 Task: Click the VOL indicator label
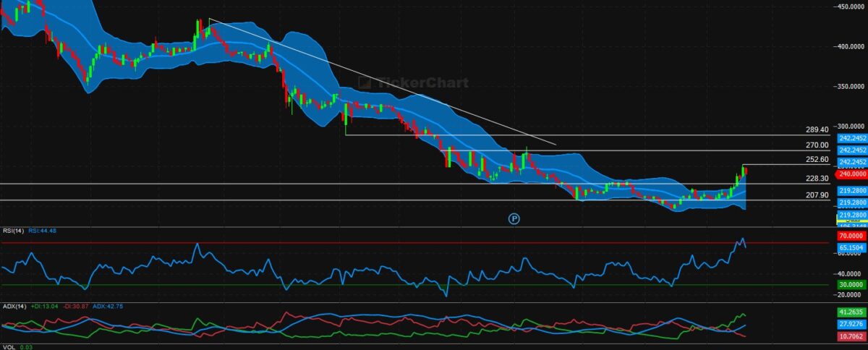(x=9, y=347)
